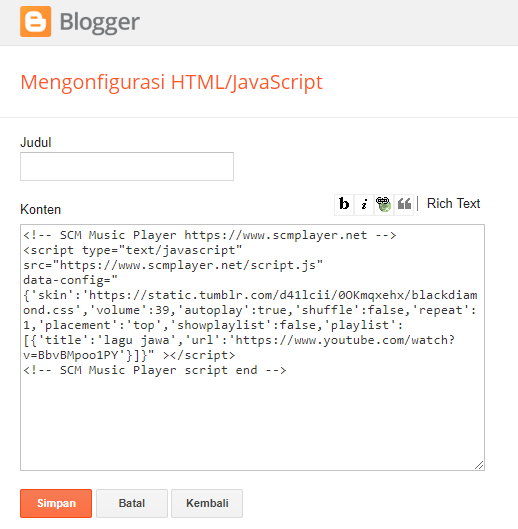Place the cursor on the first SCM Music Player comment line

pyautogui.click(x=210, y=235)
